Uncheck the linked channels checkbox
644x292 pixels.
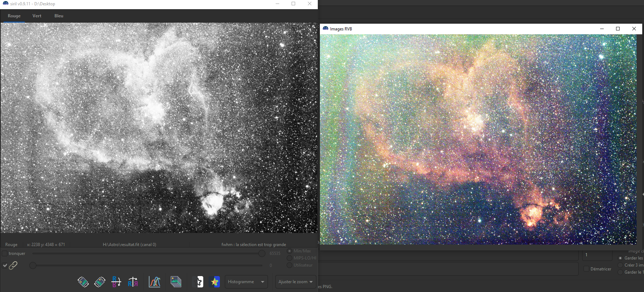click(x=5, y=265)
